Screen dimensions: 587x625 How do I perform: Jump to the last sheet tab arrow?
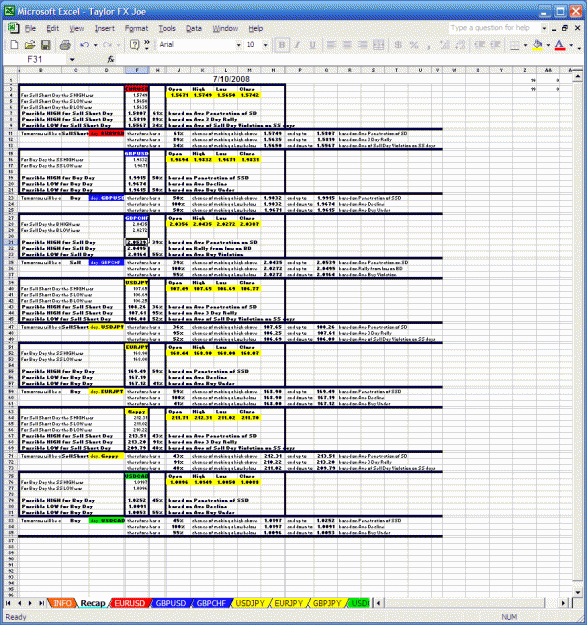[x=41, y=603]
